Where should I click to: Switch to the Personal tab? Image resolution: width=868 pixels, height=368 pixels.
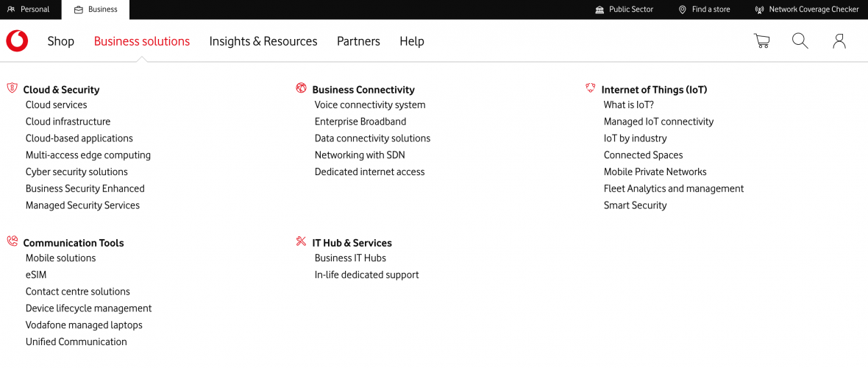click(x=28, y=10)
